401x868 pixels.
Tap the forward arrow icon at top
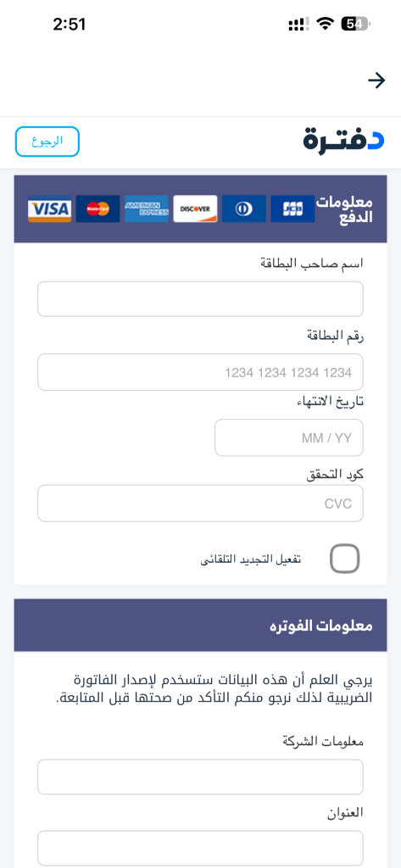pyautogui.click(x=376, y=81)
